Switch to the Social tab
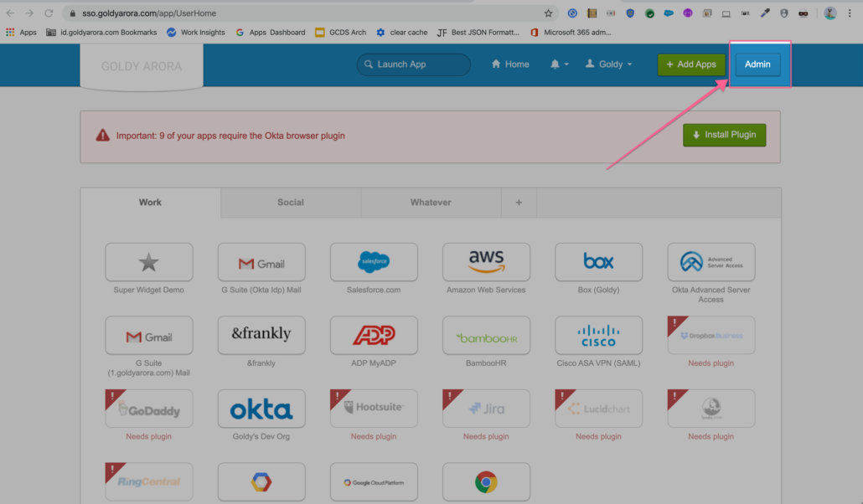Image resolution: width=863 pixels, height=504 pixels. pos(291,203)
